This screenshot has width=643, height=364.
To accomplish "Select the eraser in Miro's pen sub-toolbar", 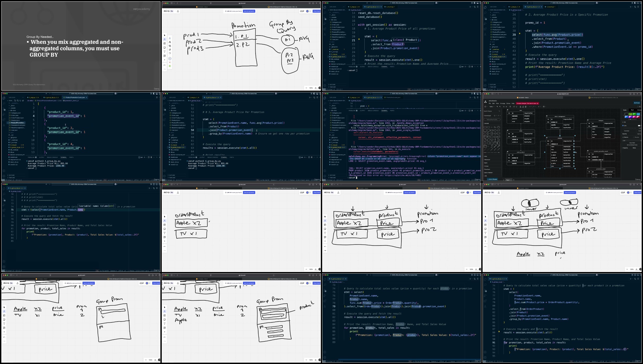I will [x=170, y=50].
